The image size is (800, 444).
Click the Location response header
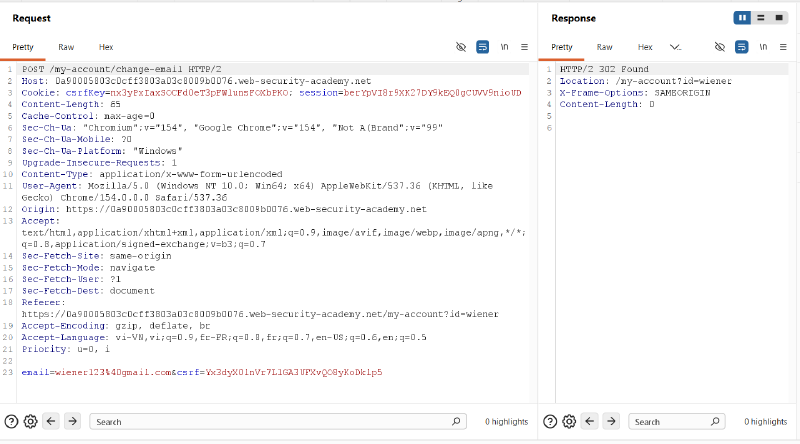pyautogui.click(x=645, y=81)
